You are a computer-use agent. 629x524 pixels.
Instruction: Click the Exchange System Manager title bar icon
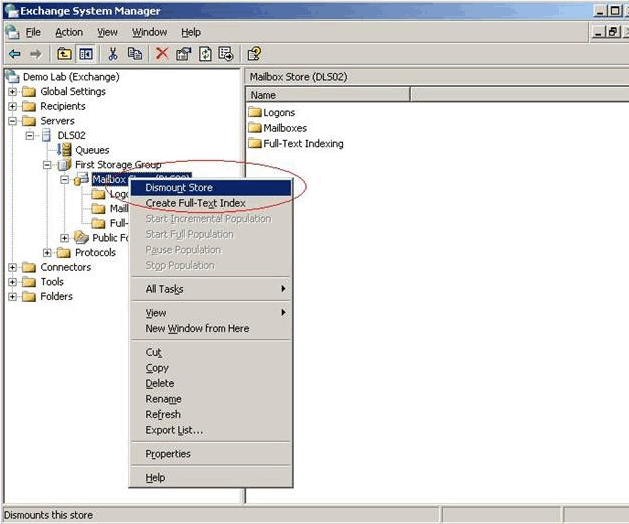[12, 11]
